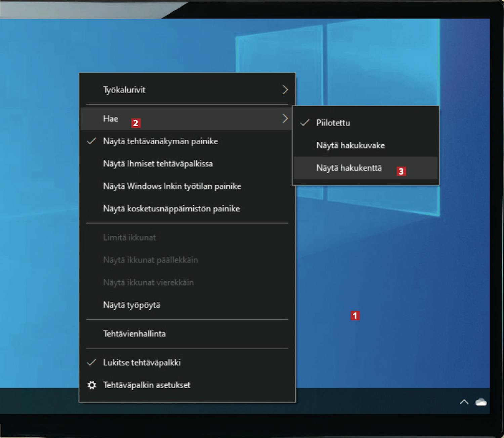The height and width of the screenshot is (438, 504).
Task: Select Näytä työpöytä
Action: [131, 305]
